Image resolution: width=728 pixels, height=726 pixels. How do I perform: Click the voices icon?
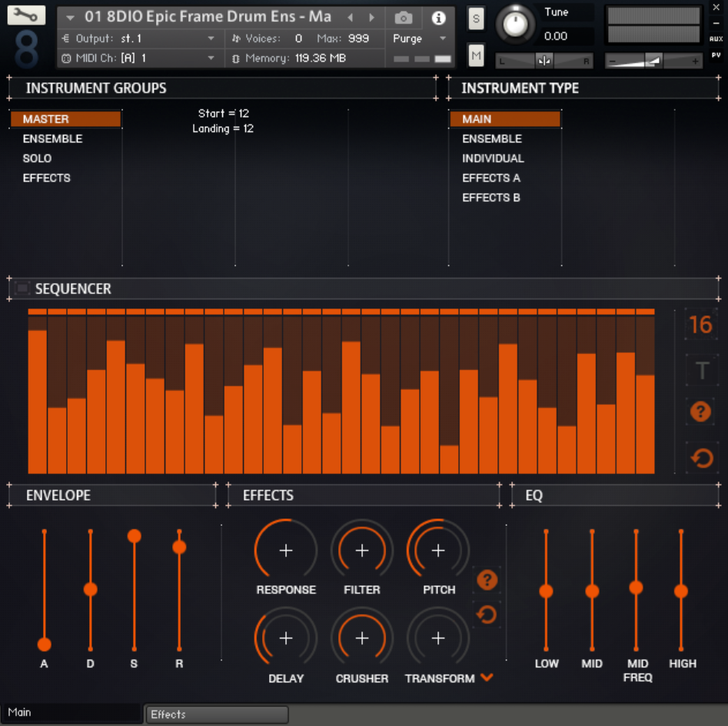(236, 38)
